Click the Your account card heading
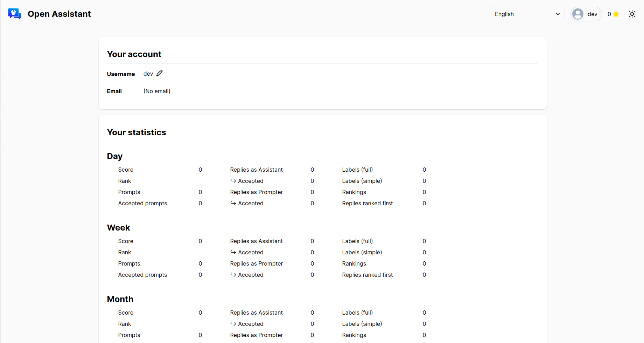Viewport: 644px width, 343px height. coord(134,54)
